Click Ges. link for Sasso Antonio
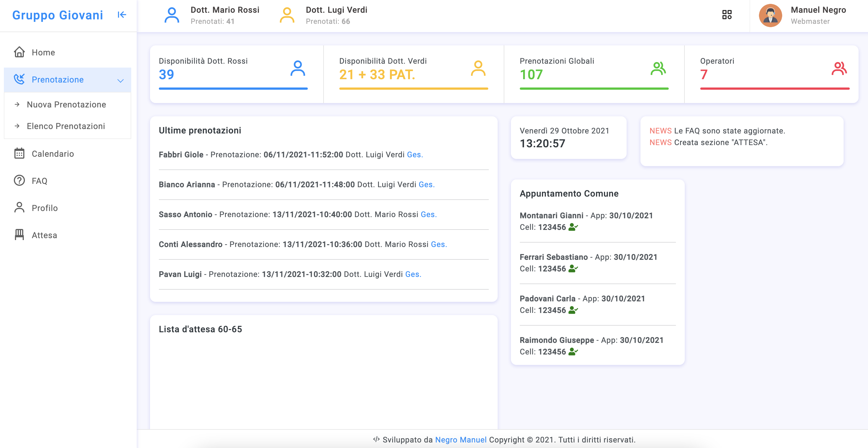Screen dimensions: 868x448 pos(429,214)
